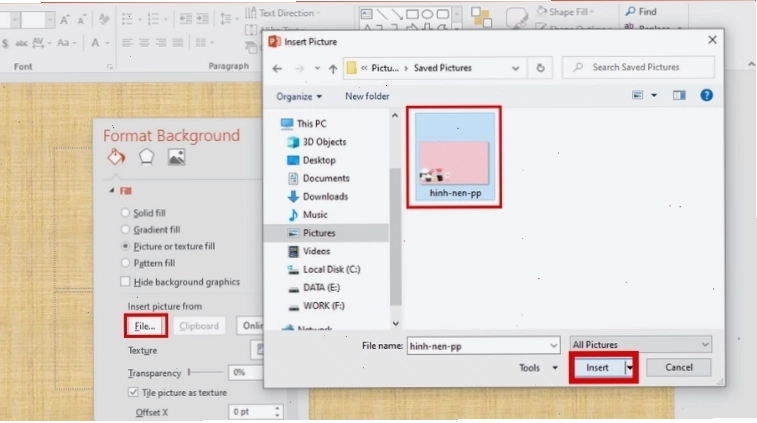Choose the Gradient fill option
757x423 pixels.
[x=126, y=229]
